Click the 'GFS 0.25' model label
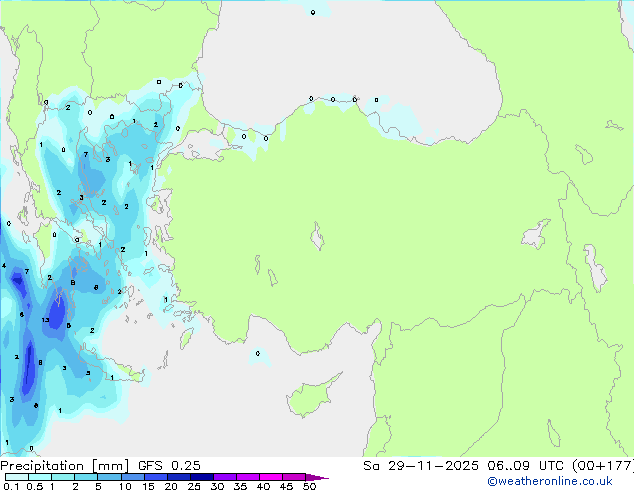 tap(169, 466)
